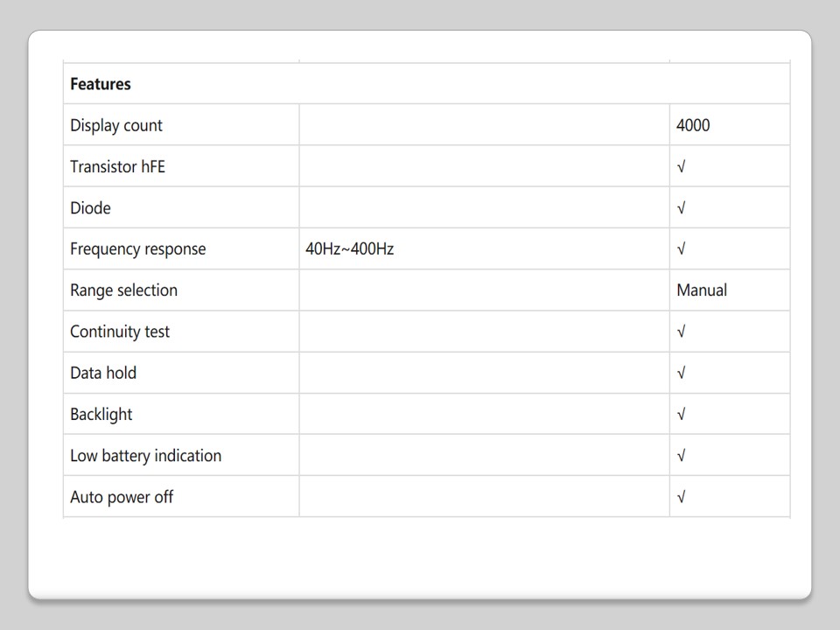Select the Frequency response label

(x=137, y=248)
